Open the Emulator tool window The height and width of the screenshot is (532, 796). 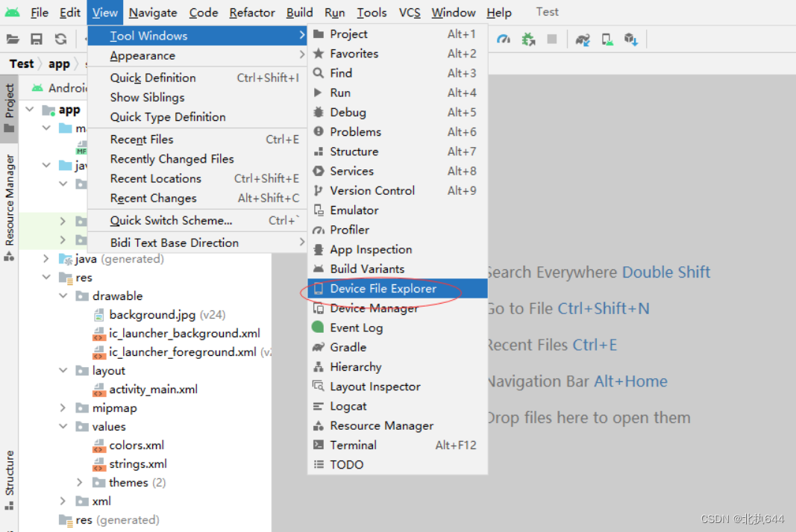point(398,210)
